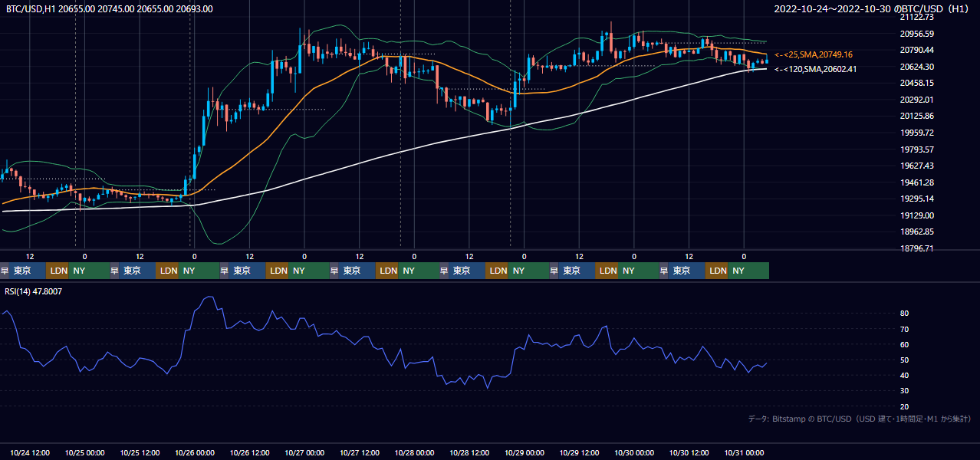The image size is (980, 460).
Task: Click the leftmost LDN session block
Action: point(58,271)
